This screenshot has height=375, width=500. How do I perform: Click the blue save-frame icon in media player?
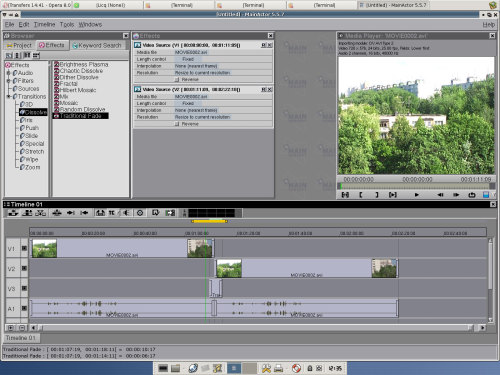pyautogui.click(x=486, y=195)
